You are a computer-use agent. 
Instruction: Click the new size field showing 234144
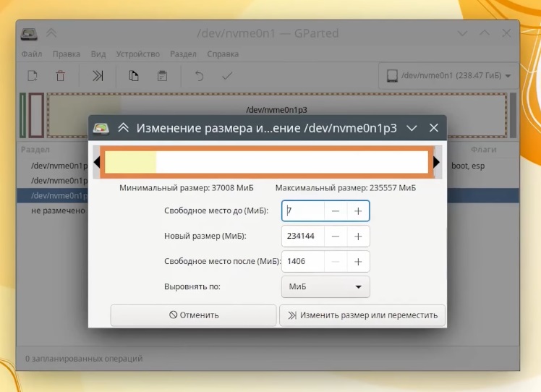[x=303, y=237]
